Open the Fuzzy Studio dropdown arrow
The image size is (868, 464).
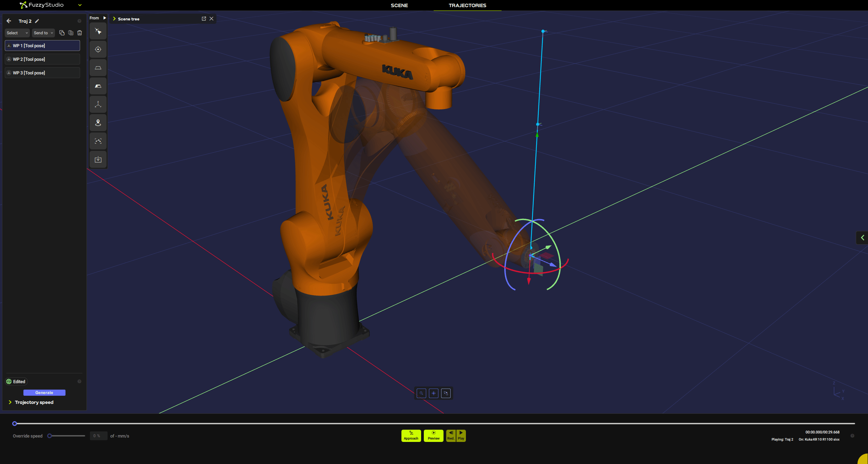point(80,5)
